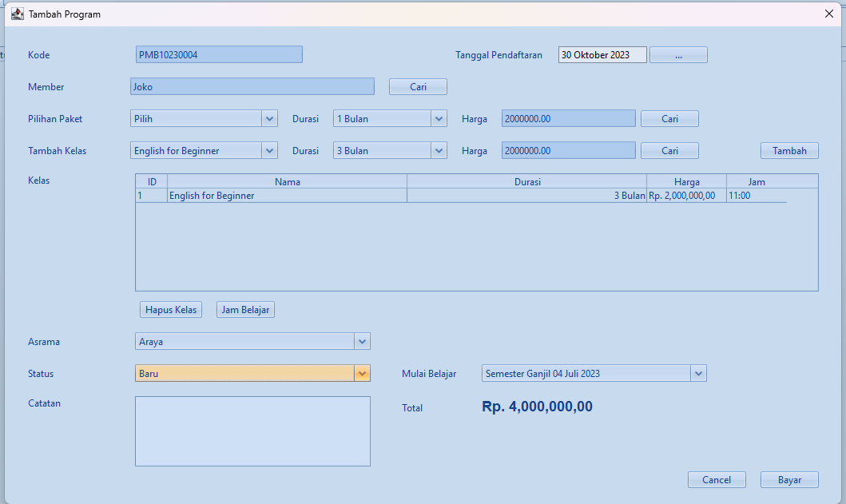Screen dimensions: 846x504
Task: Click Harga field in Tambah Kelas row
Action: click(x=568, y=150)
